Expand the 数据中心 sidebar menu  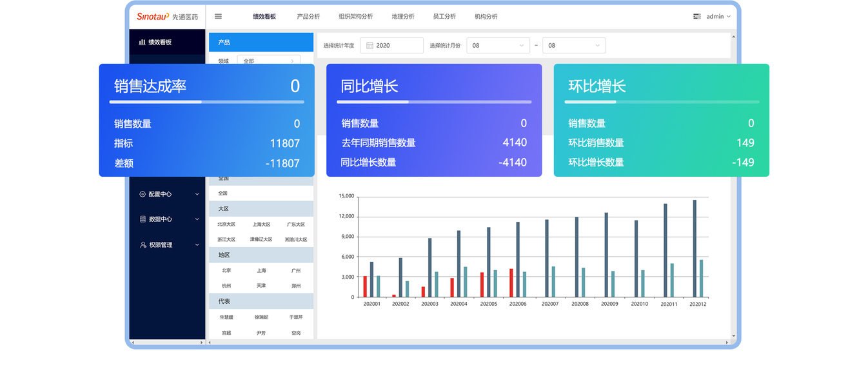(170, 219)
